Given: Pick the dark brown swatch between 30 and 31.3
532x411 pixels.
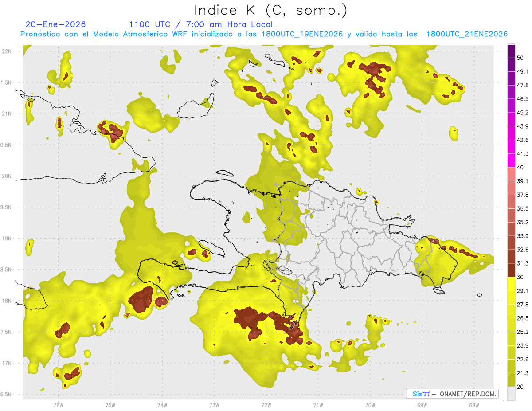Looking at the screenshot, I should (511, 270).
